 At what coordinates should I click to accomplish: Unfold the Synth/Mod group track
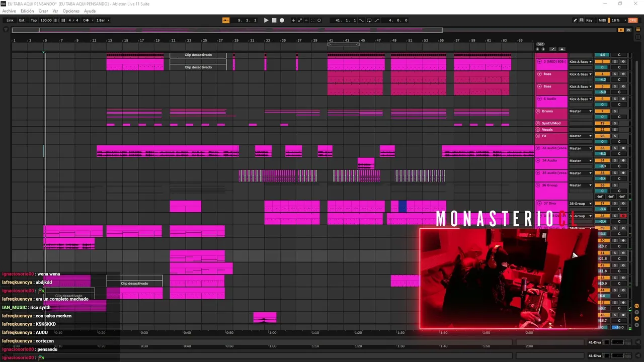(x=538, y=123)
